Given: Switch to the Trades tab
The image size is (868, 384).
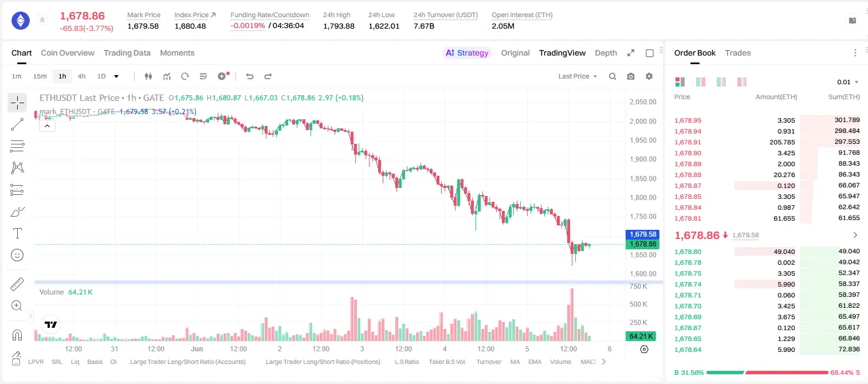Looking at the screenshot, I should click(x=738, y=53).
